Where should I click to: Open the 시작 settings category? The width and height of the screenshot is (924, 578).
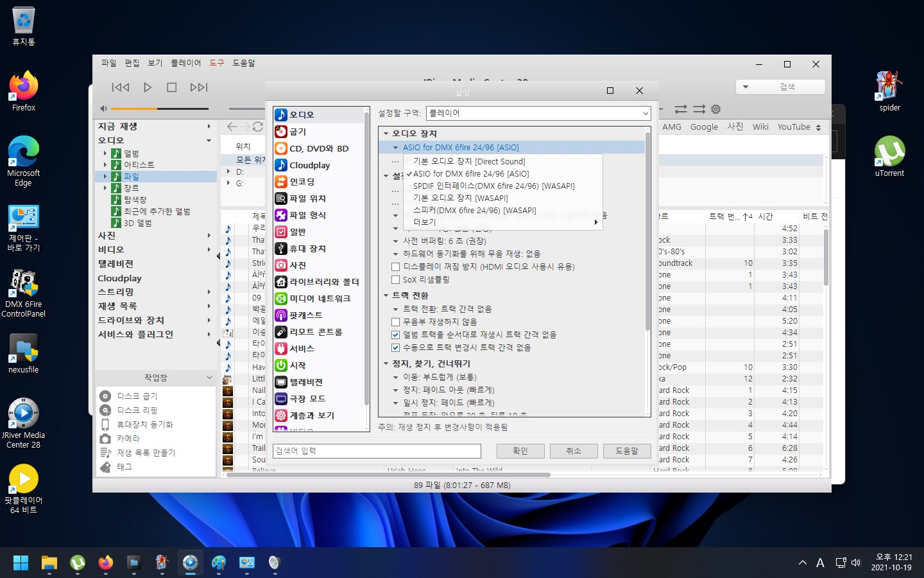pos(318,365)
